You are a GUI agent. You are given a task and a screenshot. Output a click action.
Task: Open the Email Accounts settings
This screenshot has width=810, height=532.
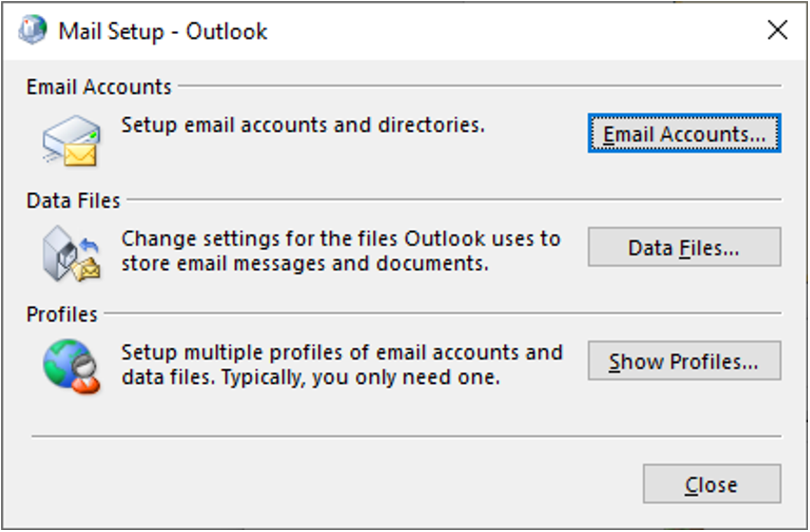(685, 134)
